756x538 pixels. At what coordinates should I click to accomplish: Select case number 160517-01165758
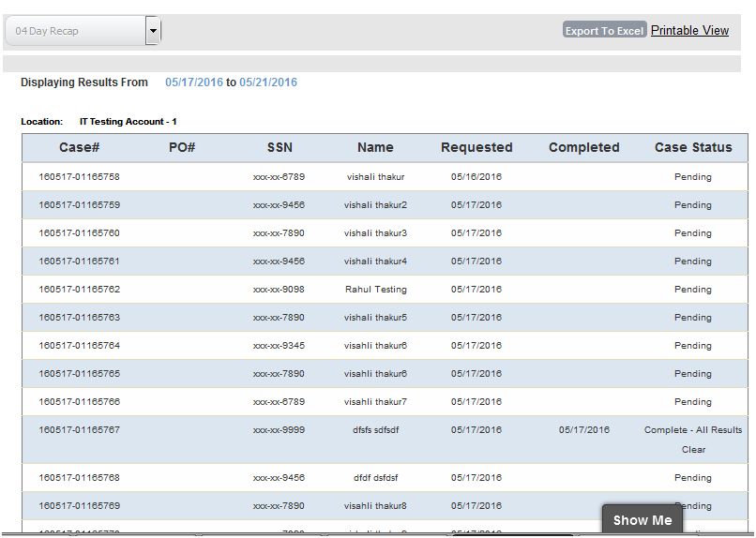79,177
